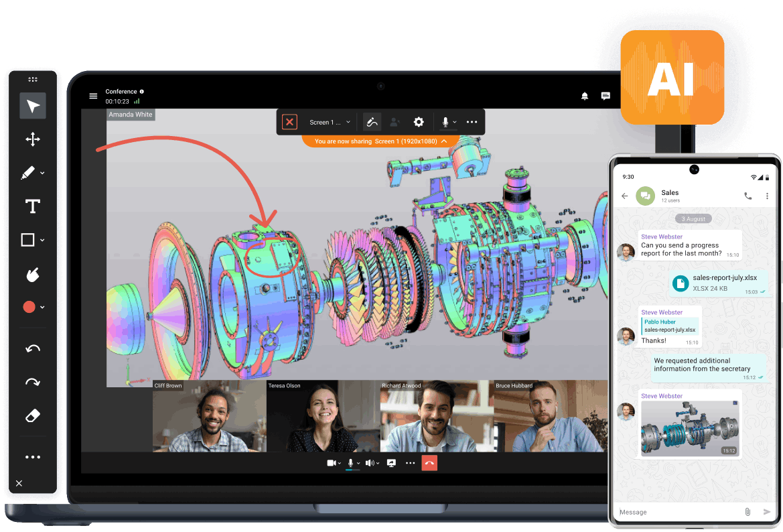Pick the red color swatch
Image resolution: width=783 pixels, height=532 pixels.
29,307
